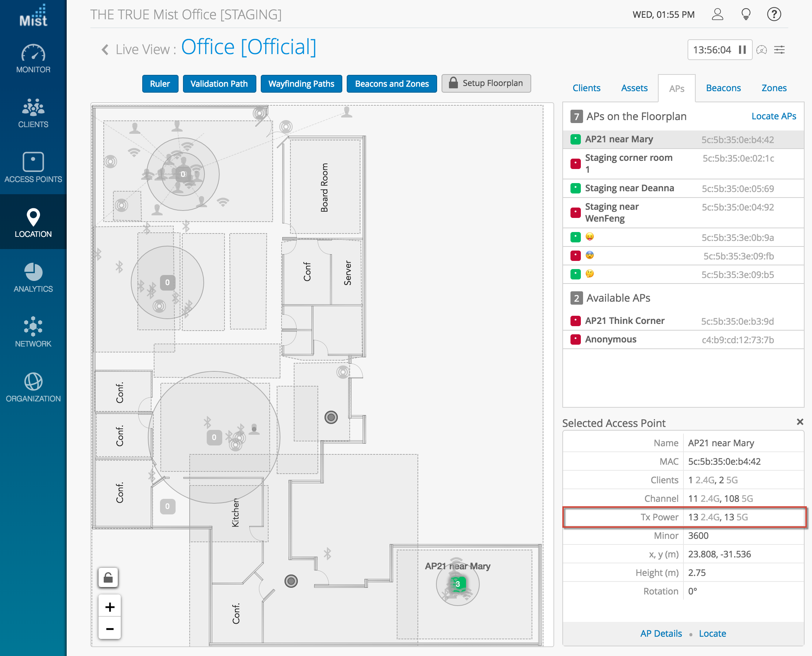Zoom in on the floorplan
Image resolution: width=812 pixels, height=656 pixels.
110,607
